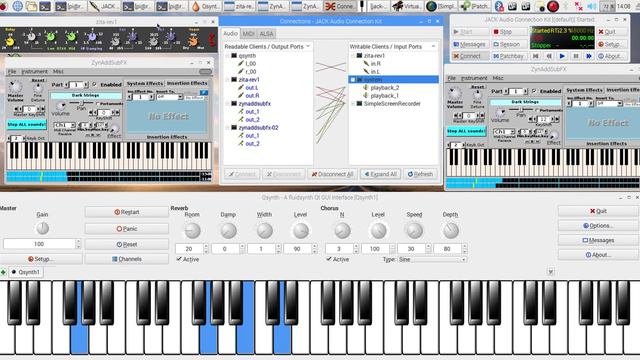Viewport: 640px width, 360px height.
Task: Open the Instrument menu in right ZynAddSubFX
Action: pos(474,78)
